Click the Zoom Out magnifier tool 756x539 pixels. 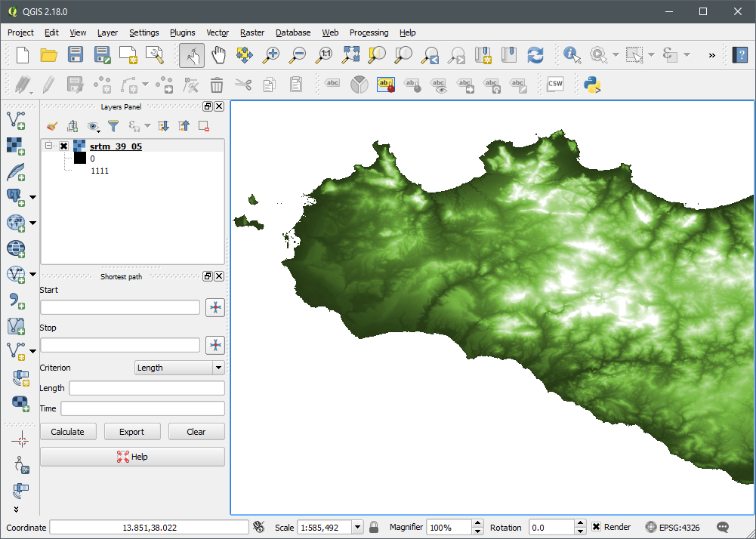click(x=298, y=55)
